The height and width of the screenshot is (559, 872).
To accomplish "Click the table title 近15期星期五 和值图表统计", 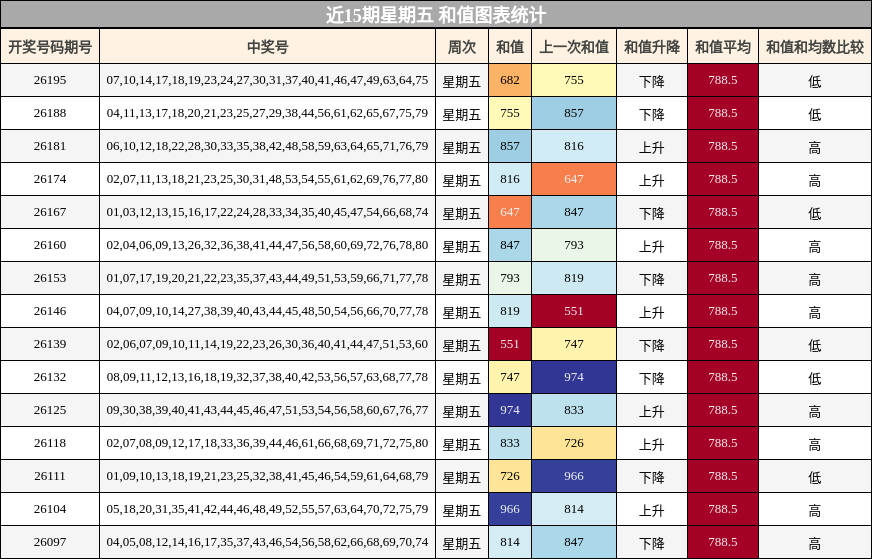I will (436, 14).
